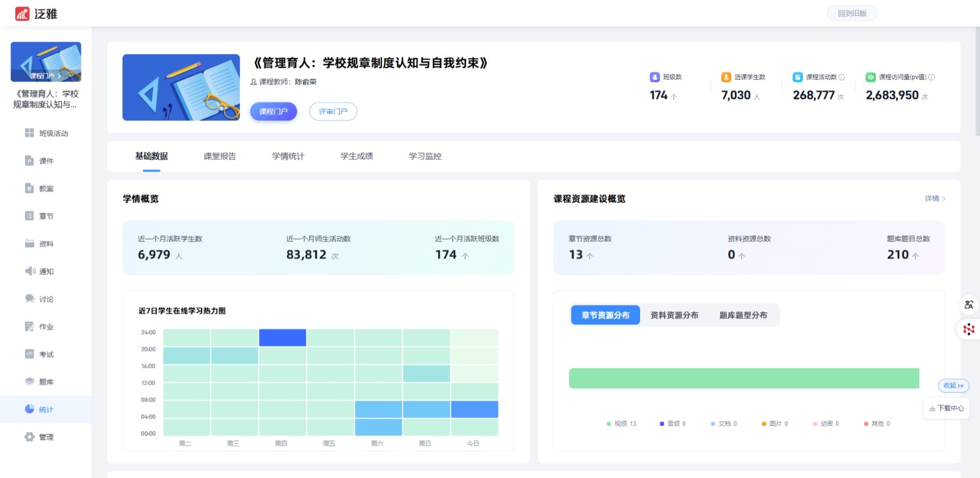Switch to the 课堂报告 tab
This screenshot has height=478, width=980.
click(x=220, y=156)
